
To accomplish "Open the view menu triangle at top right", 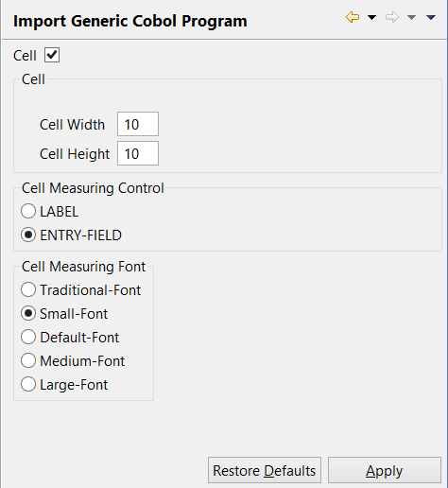I will pyautogui.click(x=431, y=17).
